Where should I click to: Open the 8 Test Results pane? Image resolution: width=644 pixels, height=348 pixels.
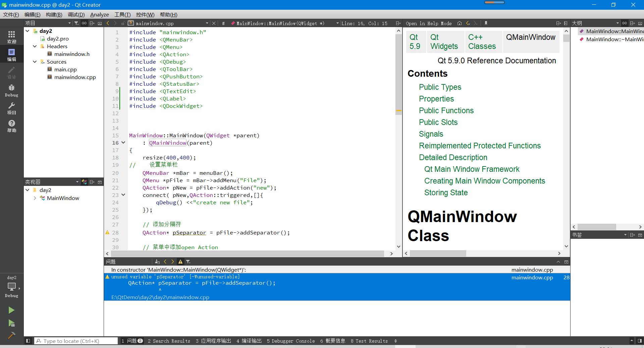pyautogui.click(x=369, y=341)
